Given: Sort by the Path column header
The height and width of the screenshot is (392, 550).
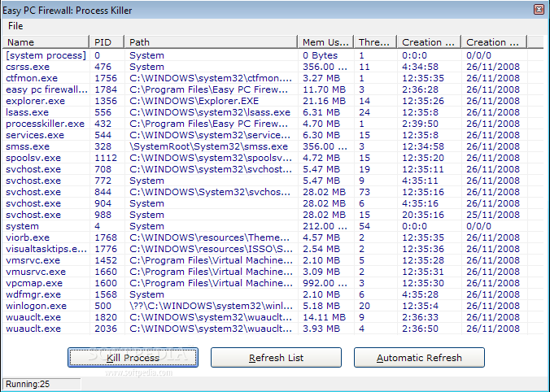Looking at the screenshot, I should tap(211, 42).
